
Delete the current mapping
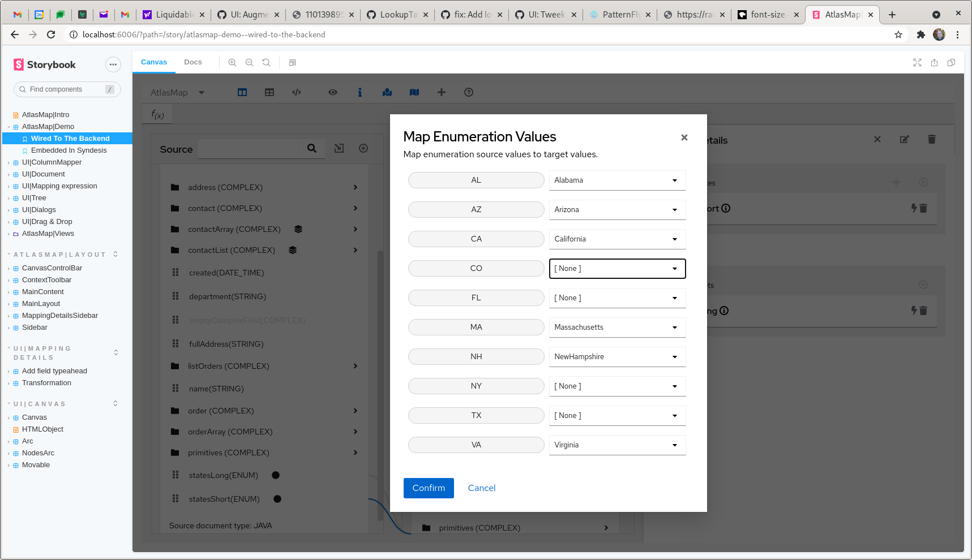[931, 139]
